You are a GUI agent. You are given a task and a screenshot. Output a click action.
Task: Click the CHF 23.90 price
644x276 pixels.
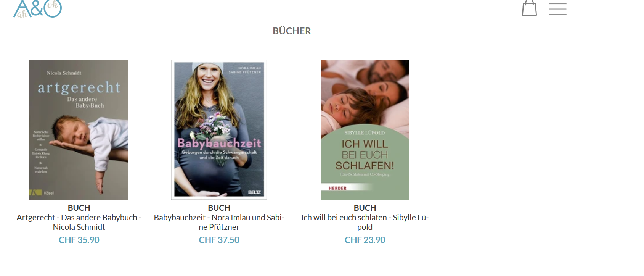coord(365,240)
